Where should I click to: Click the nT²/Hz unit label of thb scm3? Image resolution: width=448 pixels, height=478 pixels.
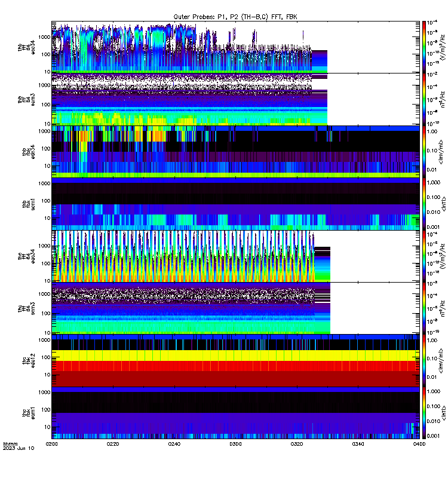coord(443,99)
